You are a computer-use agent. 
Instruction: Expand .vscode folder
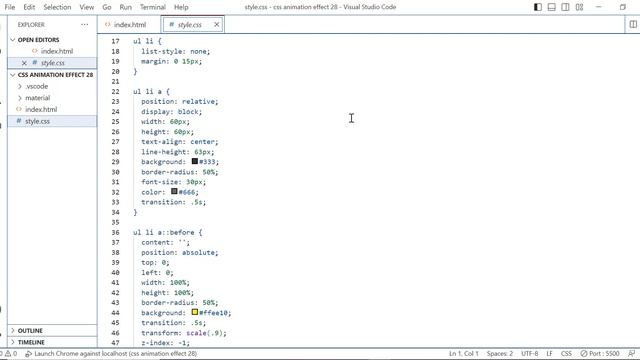[x=20, y=86]
